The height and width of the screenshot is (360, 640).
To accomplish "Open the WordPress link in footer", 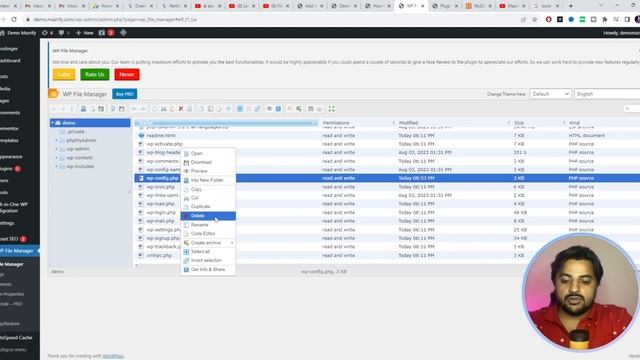I will coord(113,356).
